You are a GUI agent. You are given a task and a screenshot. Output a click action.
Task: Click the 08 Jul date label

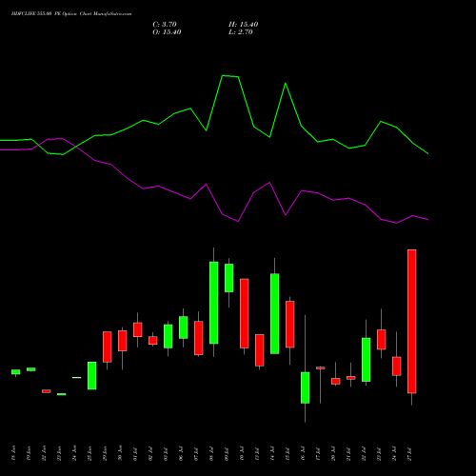pyautogui.click(x=211, y=453)
